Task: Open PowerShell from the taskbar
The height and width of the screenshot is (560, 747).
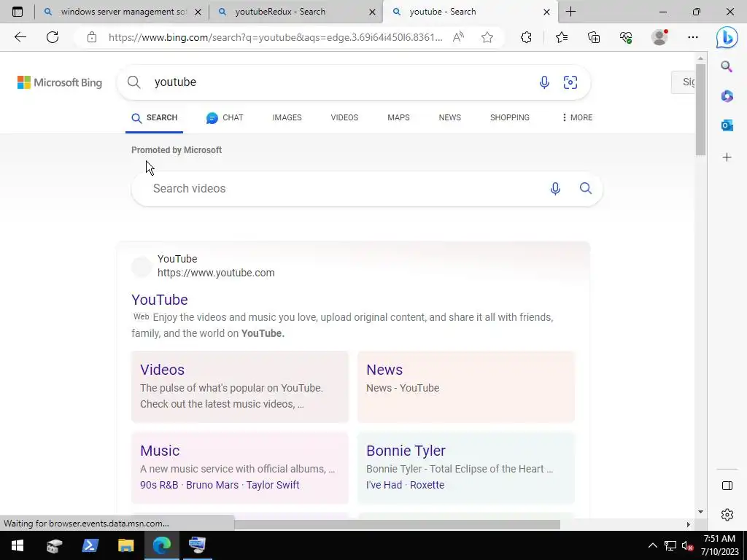Action: pyautogui.click(x=90, y=545)
